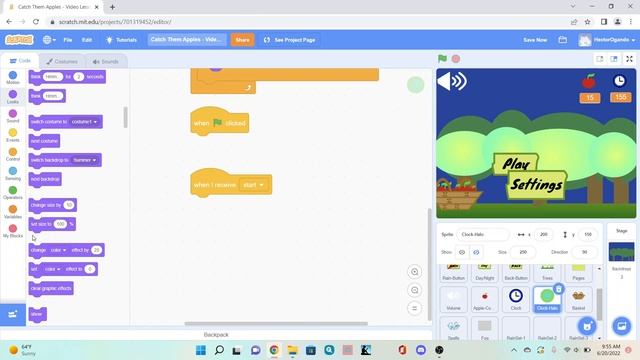Open effect dropdown in change color effect block

58,250
